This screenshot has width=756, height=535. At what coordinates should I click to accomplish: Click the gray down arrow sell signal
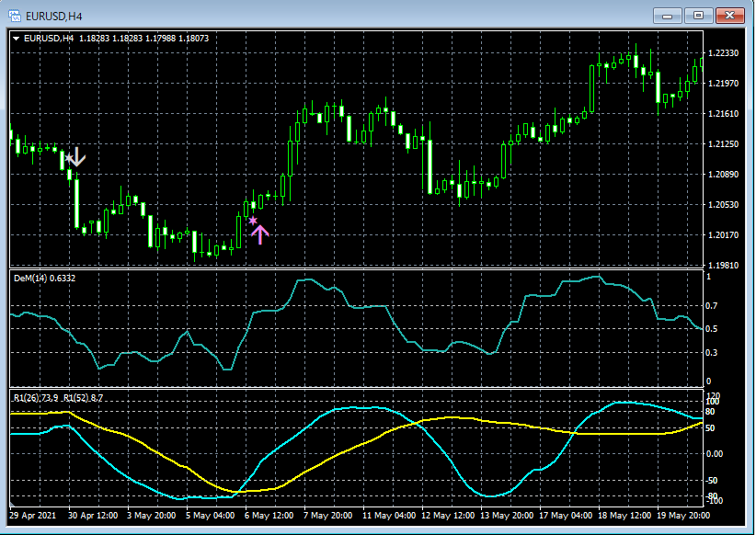[x=77, y=157]
